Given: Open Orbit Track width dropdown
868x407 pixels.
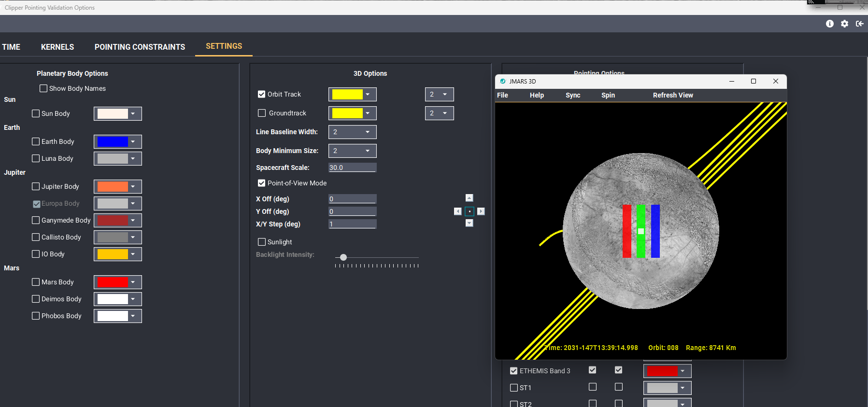Looking at the screenshot, I should point(440,94).
